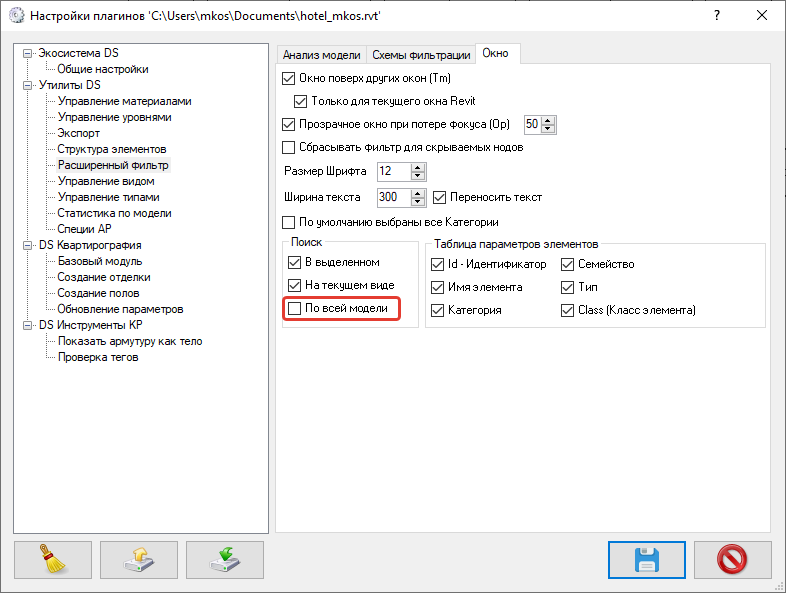Click the text width field showing 300
This screenshot has width=786, height=593.
coord(394,197)
